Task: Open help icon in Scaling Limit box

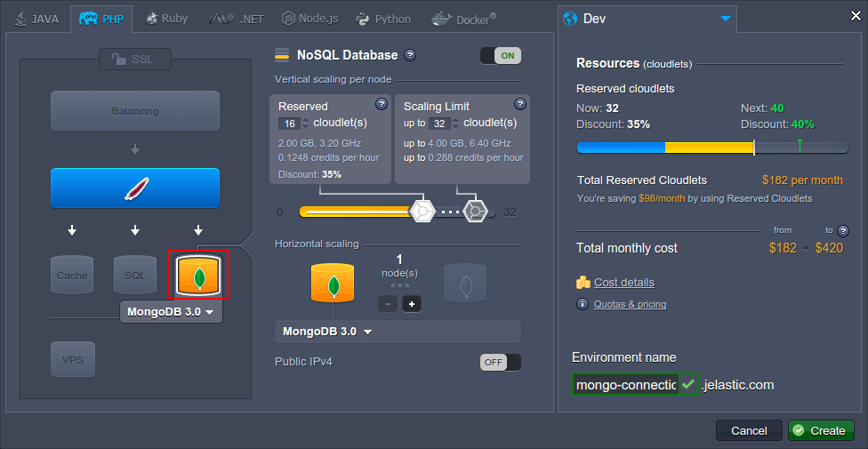Action: [519, 104]
